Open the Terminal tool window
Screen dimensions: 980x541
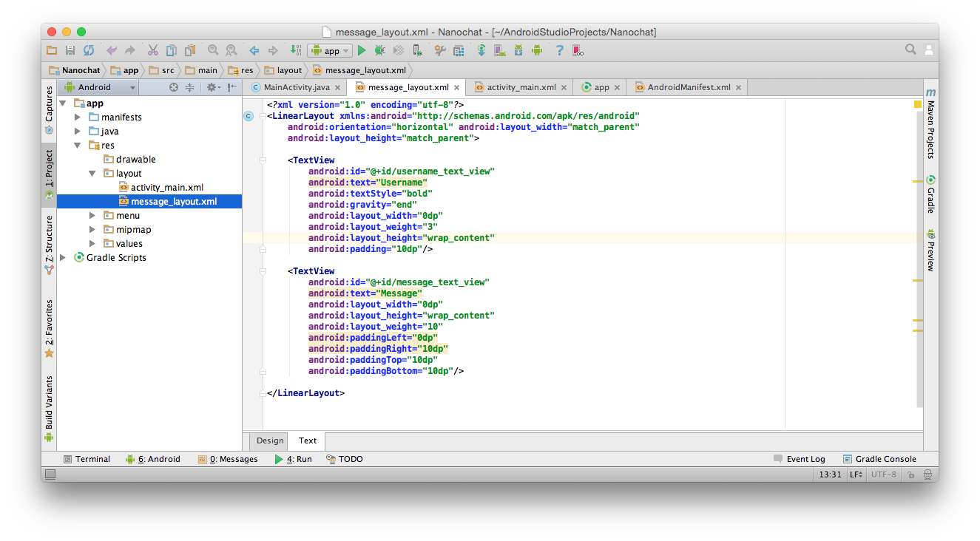pyautogui.click(x=87, y=459)
